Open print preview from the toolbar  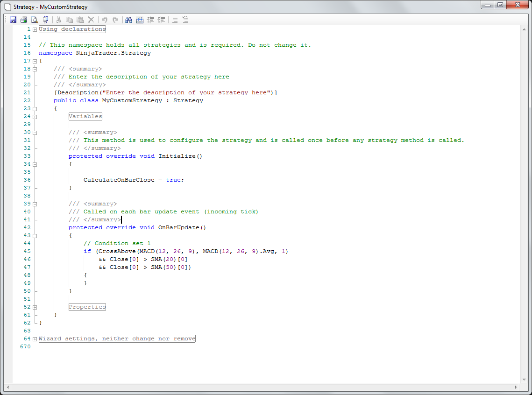34,20
